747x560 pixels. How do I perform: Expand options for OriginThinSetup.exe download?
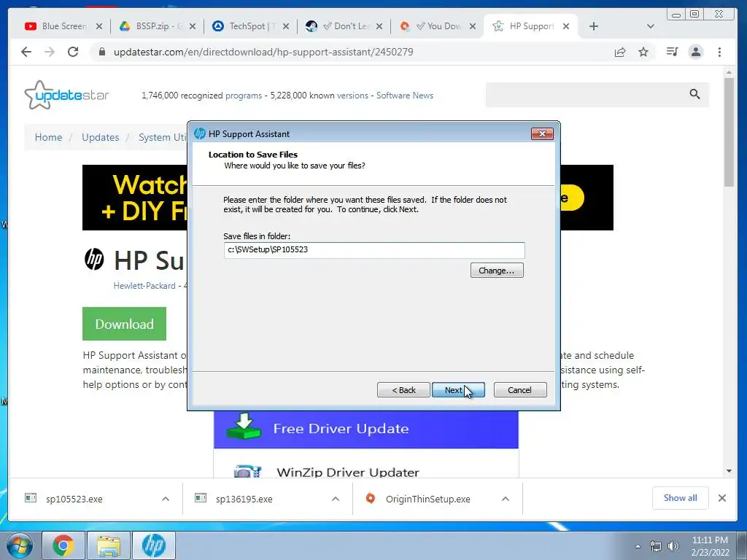click(x=506, y=499)
